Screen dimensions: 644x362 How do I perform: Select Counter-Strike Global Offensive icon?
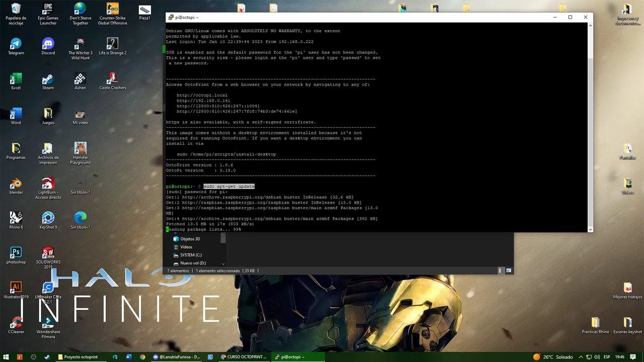point(112,14)
